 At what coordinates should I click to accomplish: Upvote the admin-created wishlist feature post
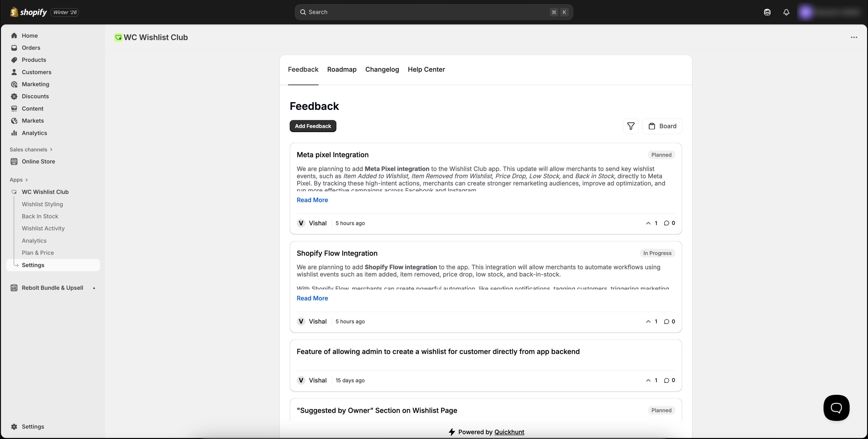coord(648,380)
